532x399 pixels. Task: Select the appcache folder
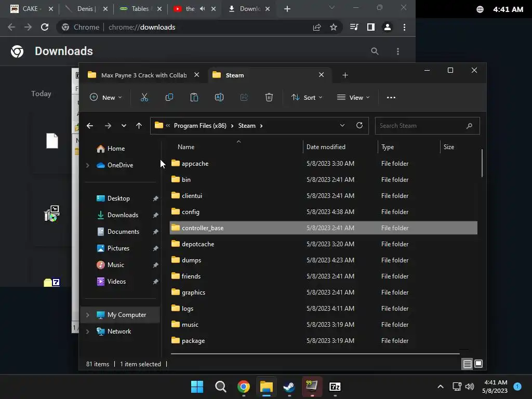(323, 164)
